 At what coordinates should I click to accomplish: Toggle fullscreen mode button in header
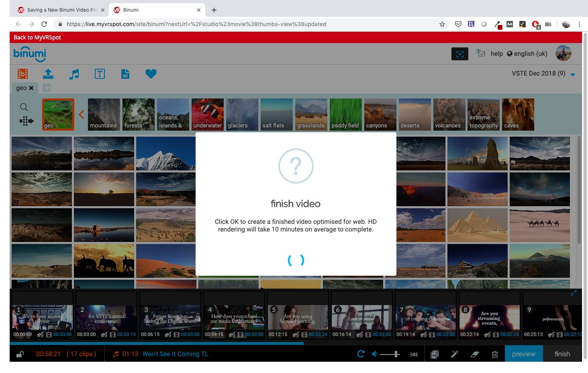click(x=459, y=54)
